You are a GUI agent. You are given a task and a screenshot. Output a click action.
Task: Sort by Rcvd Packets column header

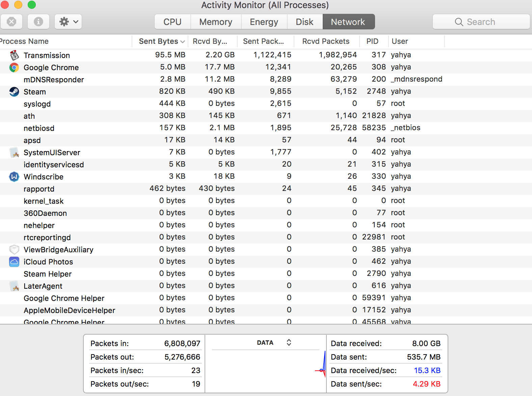tap(327, 41)
